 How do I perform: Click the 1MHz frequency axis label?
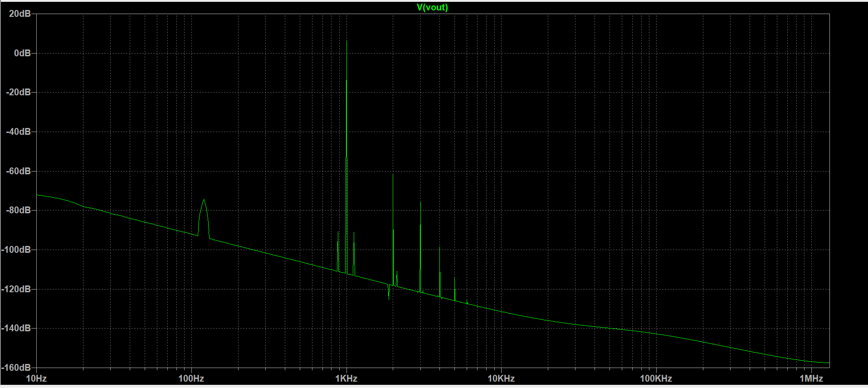click(811, 378)
